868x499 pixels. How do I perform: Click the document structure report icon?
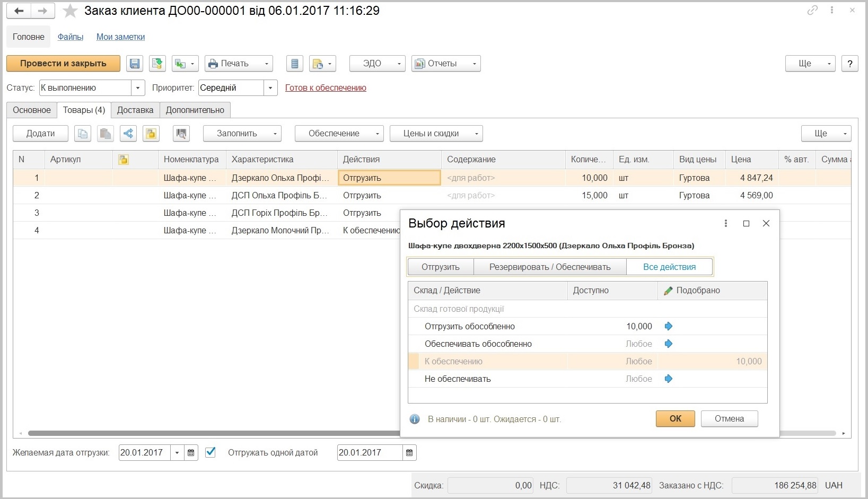click(295, 64)
